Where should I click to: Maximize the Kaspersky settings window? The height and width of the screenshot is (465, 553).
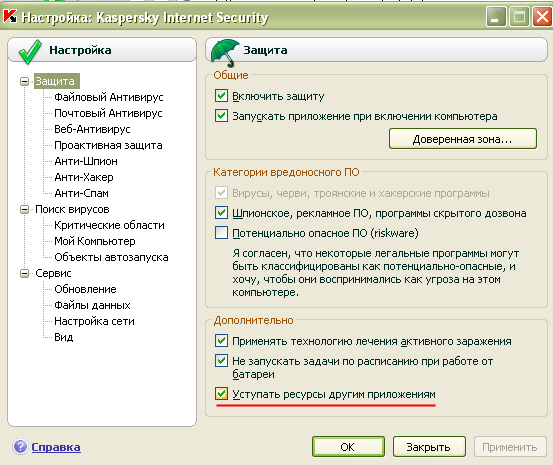(519, 17)
